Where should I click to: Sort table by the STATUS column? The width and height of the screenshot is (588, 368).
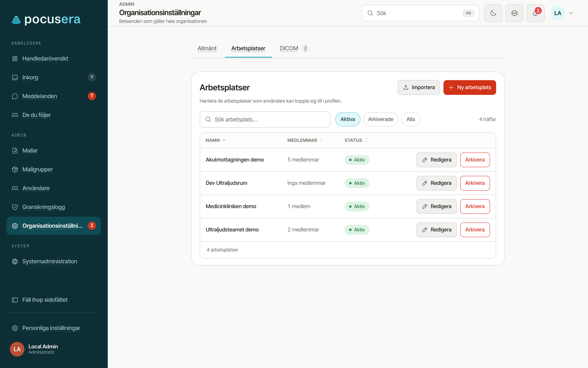pos(356,140)
